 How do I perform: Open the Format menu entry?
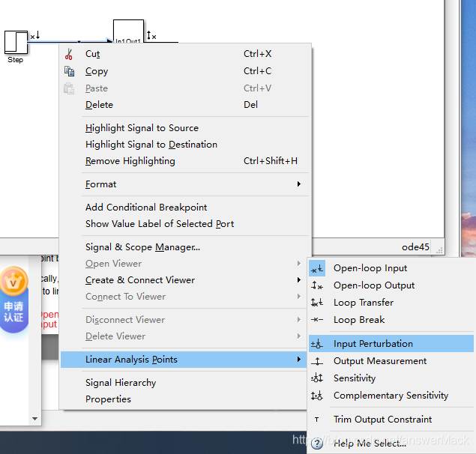pos(186,184)
